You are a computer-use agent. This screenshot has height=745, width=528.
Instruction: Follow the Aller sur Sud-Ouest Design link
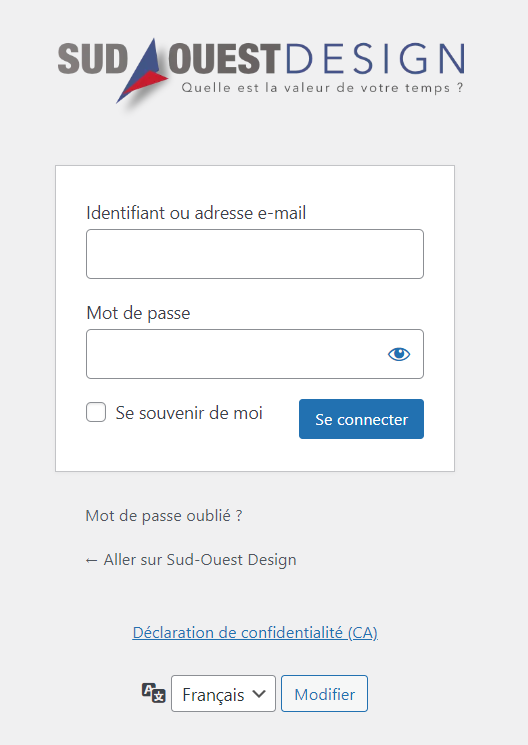(x=191, y=560)
